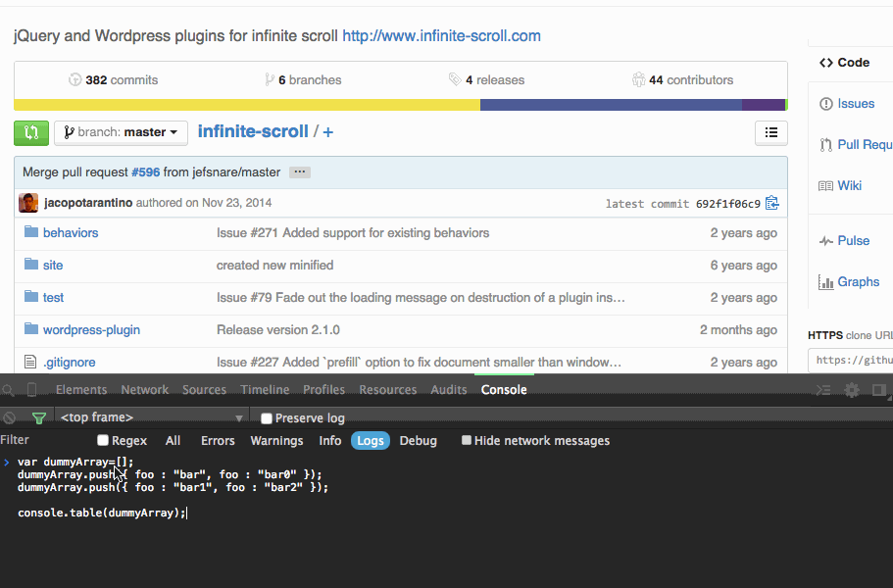Clear the console log icon
This screenshot has height=588, width=893.
click(9, 418)
